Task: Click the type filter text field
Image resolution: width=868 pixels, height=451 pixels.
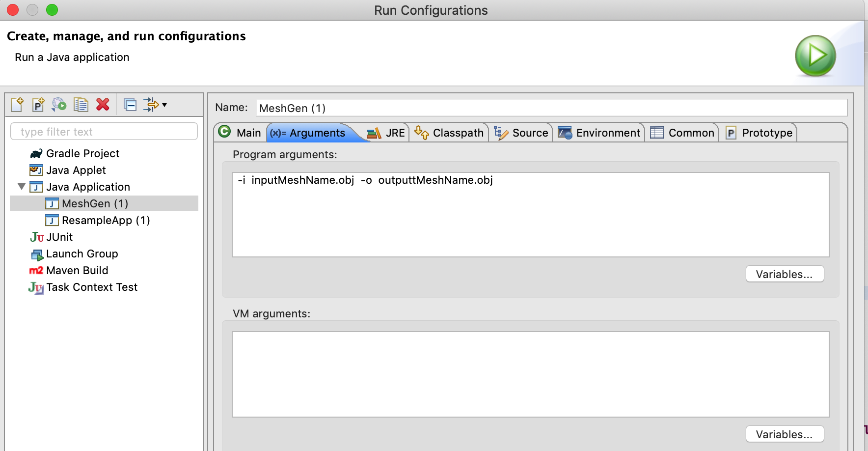Action: [x=104, y=132]
